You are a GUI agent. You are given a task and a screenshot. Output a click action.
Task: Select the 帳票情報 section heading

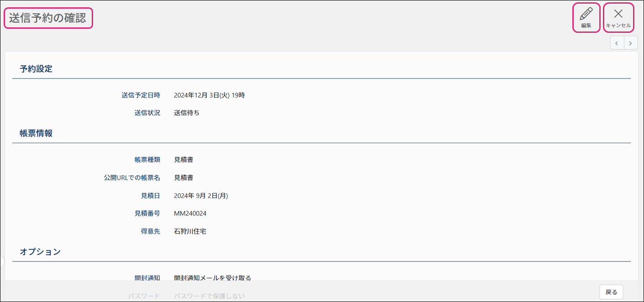36,134
